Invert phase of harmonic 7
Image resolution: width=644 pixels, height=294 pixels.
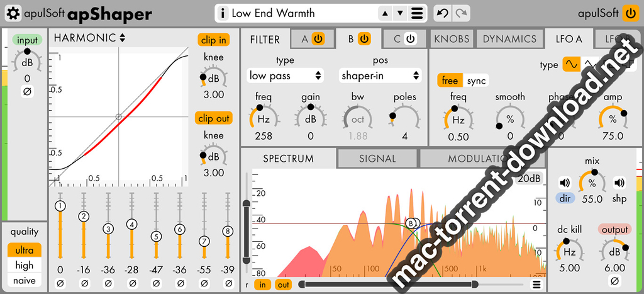(204, 283)
